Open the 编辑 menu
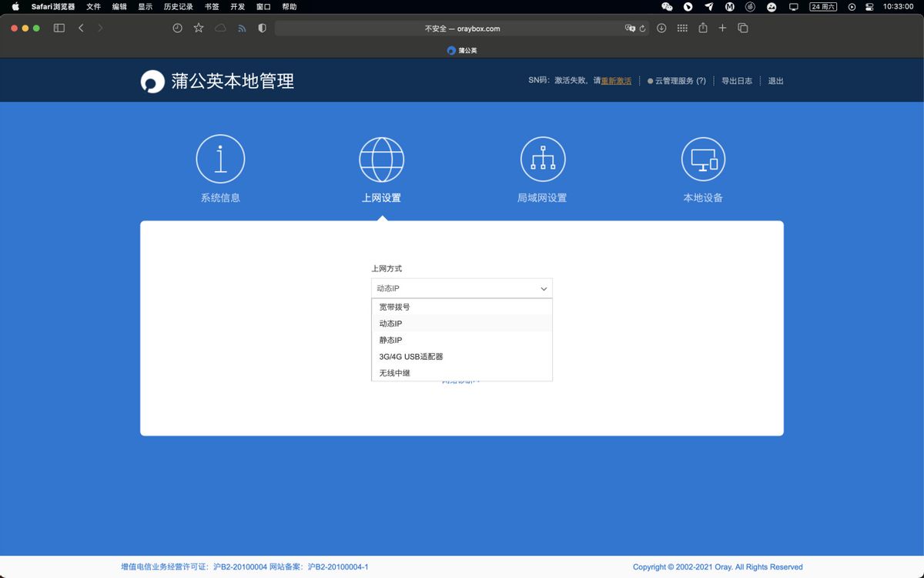The width and height of the screenshot is (924, 578). click(x=119, y=7)
